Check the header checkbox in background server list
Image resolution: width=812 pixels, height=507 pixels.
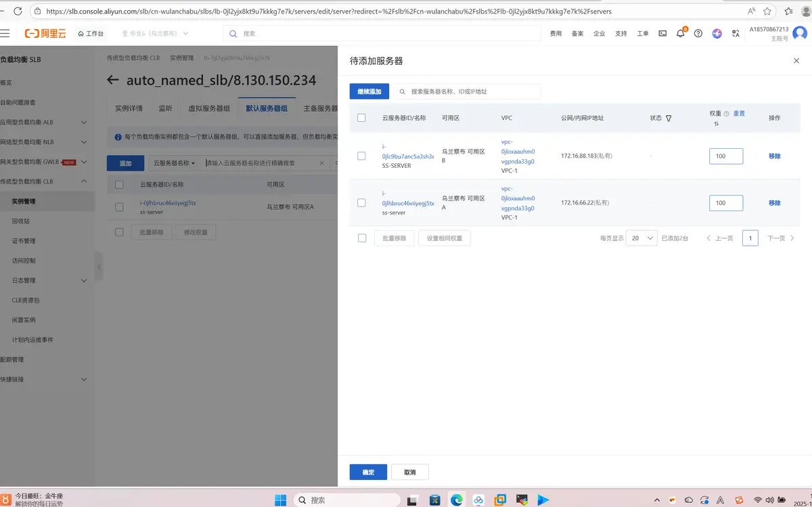[x=119, y=184]
